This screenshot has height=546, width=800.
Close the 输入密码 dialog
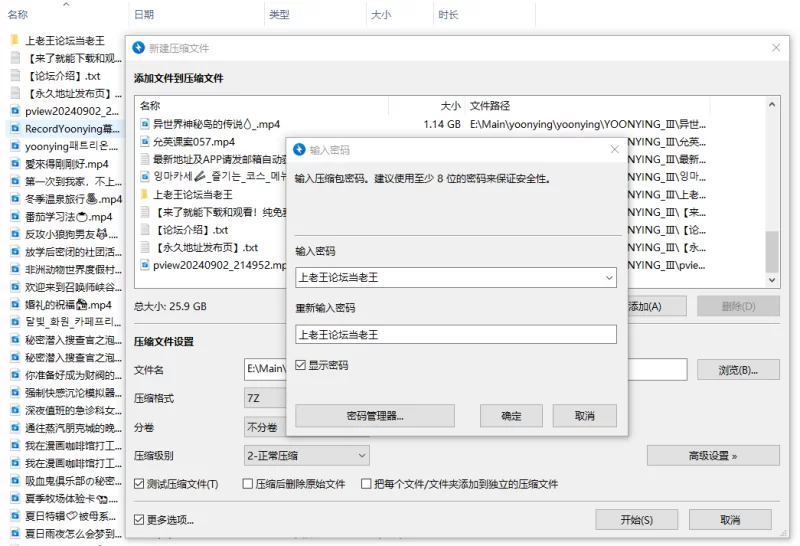614,149
